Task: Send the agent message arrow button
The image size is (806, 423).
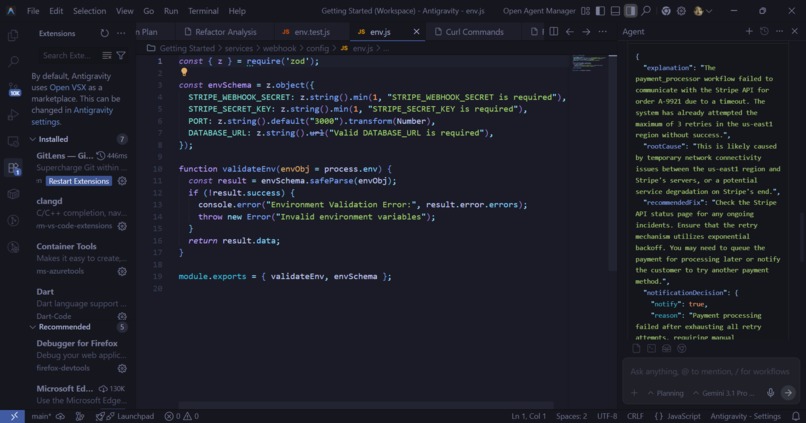Action: pyautogui.click(x=788, y=393)
